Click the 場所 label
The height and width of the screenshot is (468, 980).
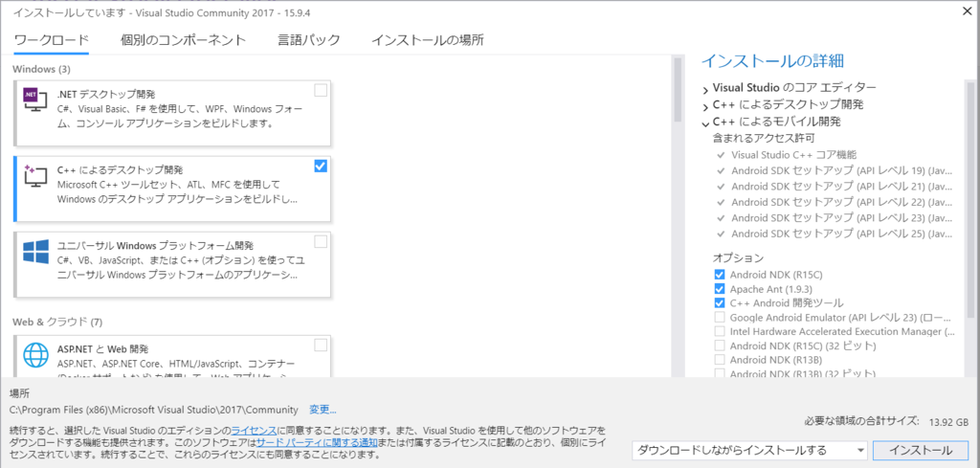click(x=19, y=393)
